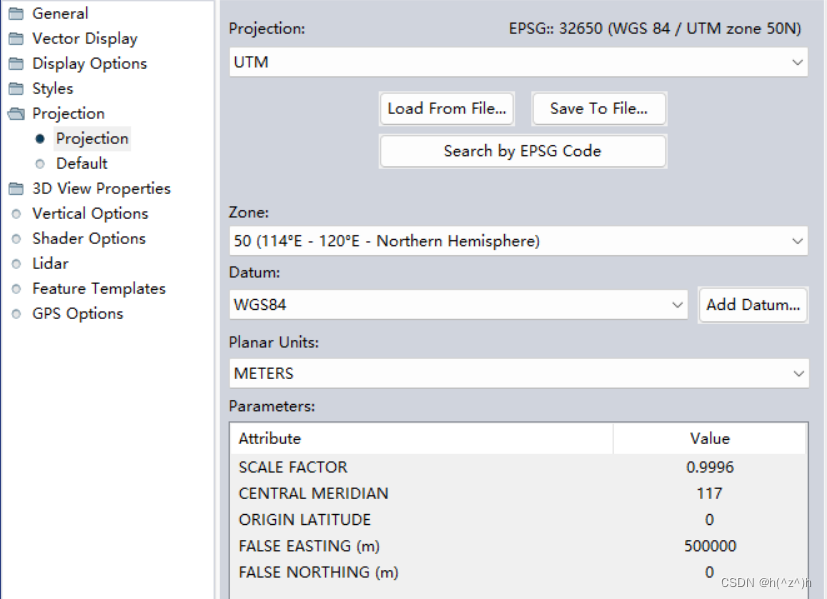Select the Default projection page

82,163
